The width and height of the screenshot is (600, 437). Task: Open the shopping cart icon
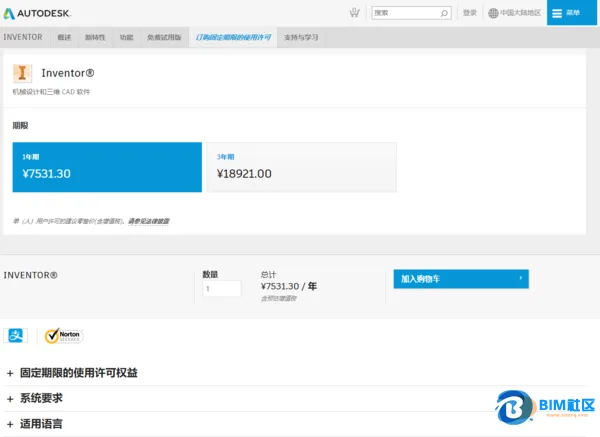[354, 13]
